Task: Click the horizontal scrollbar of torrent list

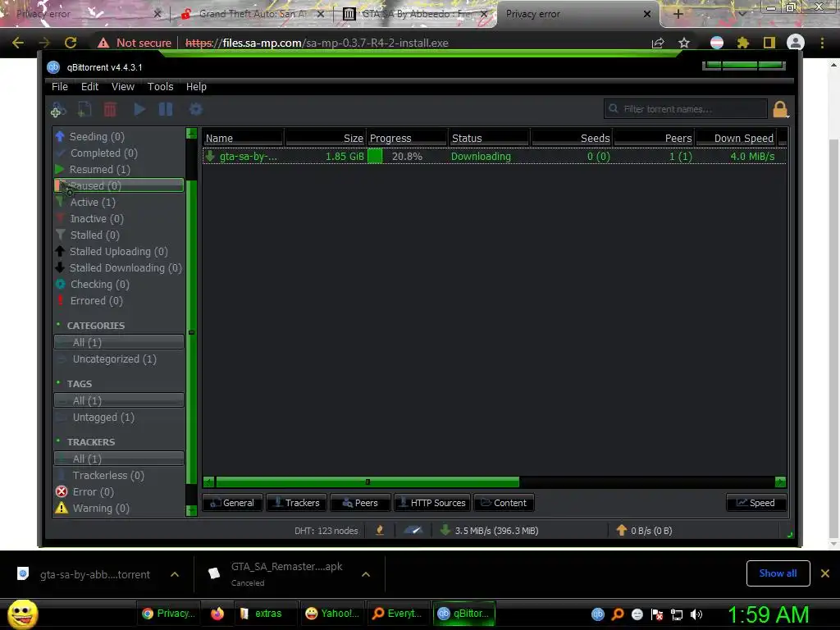Action: 367,482
